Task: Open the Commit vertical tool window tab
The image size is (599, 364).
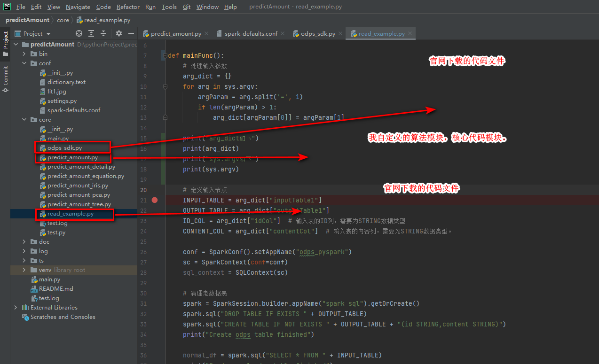Action: coord(5,78)
